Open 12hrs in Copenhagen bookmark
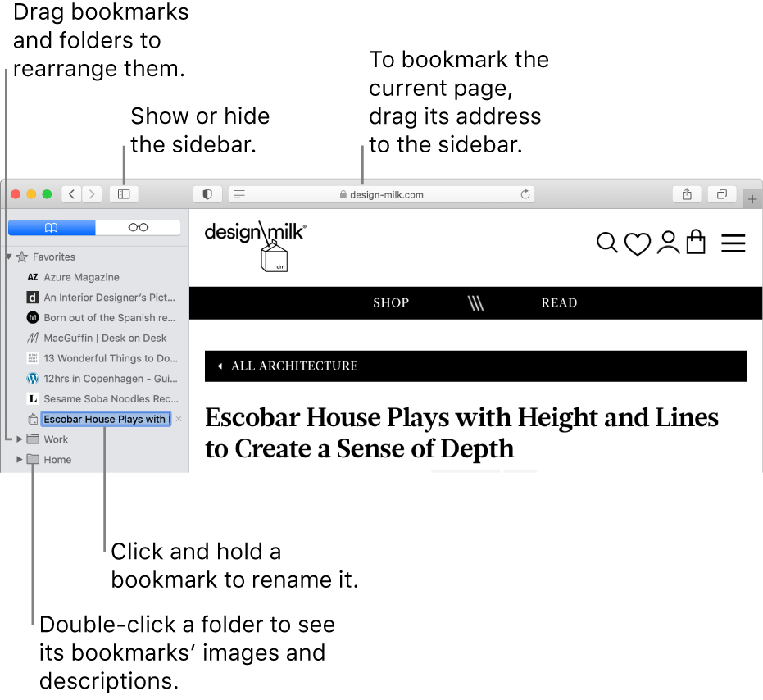This screenshot has width=763, height=700. (x=111, y=379)
